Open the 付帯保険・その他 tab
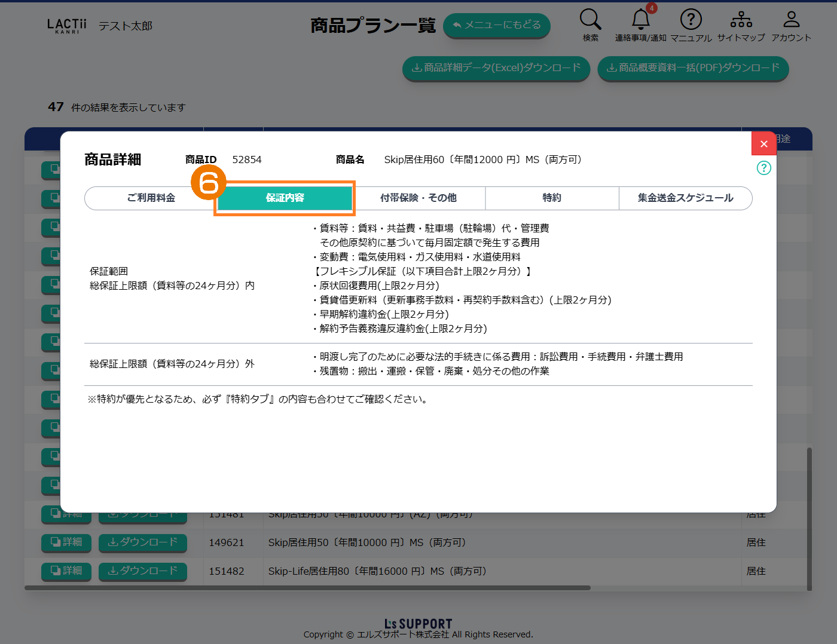This screenshot has width=837, height=644. (x=418, y=198)
